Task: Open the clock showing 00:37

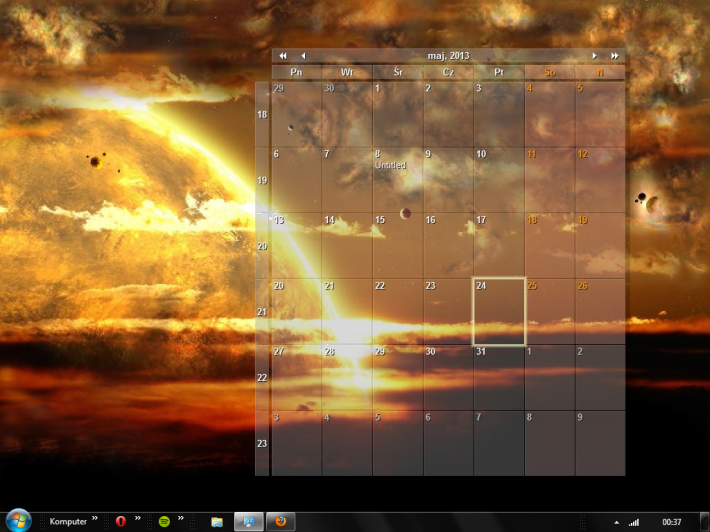Action: pos(672,522)
